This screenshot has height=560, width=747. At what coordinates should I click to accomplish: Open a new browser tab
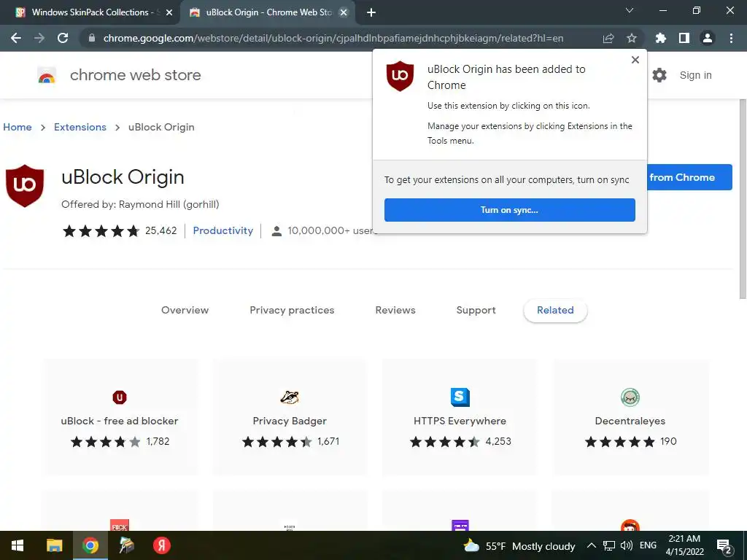tap(371, 12)
